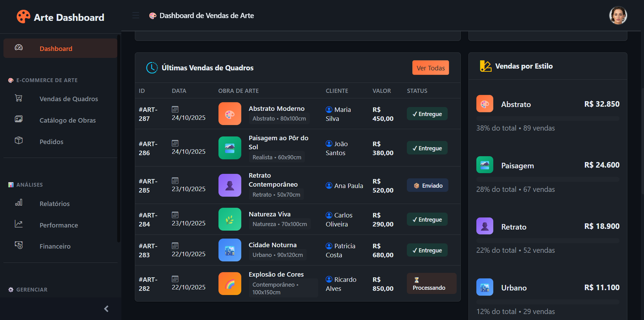Click the Paisagem ao Pôr do Sol thumbnail

click(x=230, y=148)
